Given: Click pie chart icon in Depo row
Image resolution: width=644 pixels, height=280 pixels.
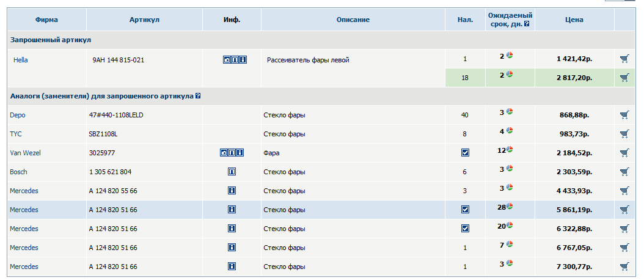Looking at the screenshot, I should click(509, 112).
